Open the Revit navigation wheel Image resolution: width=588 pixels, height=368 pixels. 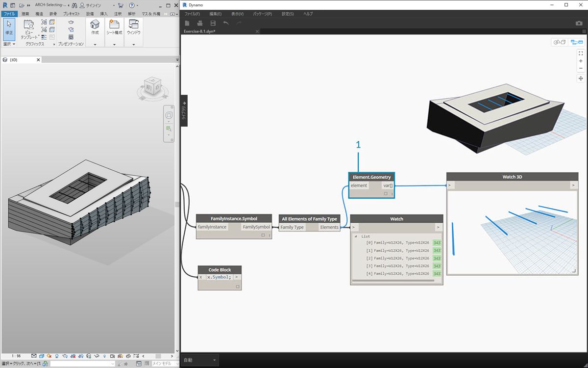[169, 115]
